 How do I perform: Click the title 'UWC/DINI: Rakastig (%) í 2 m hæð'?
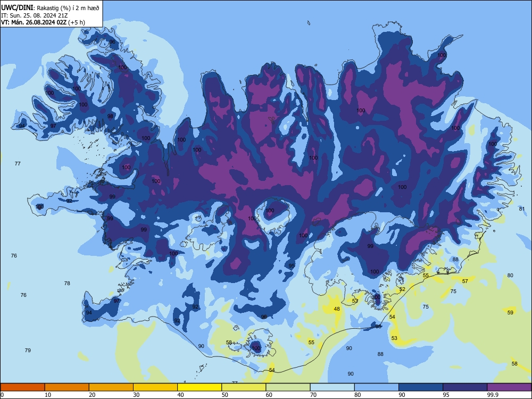click(x=50, y=8)
